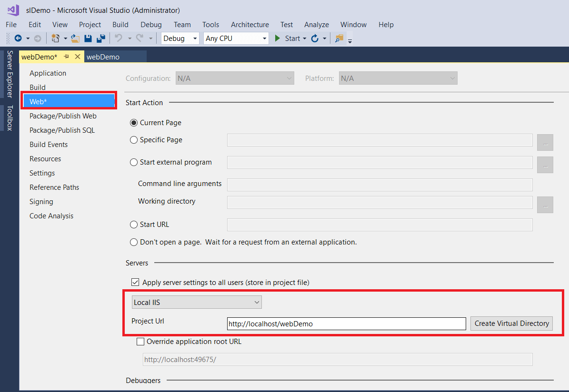Click Create Virtual Directory button

(512, 323)
